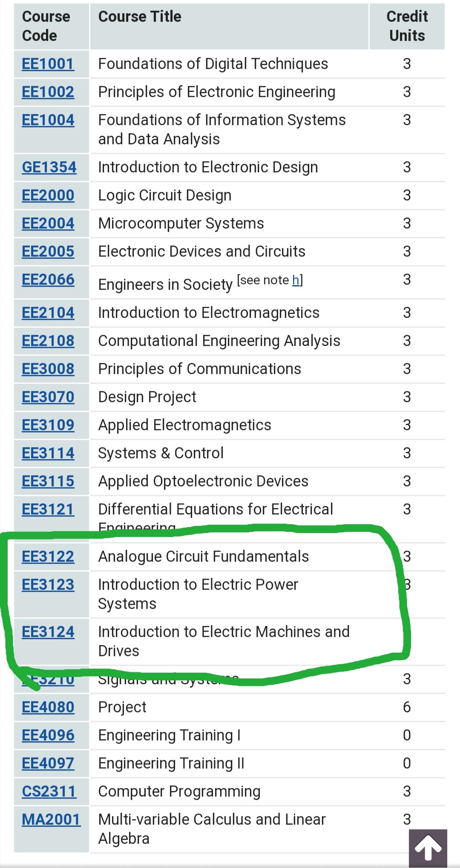This screenshot has height=868, width=460.
Task: Click the scroll-to-top arrow icon
Action: coord(428,848)
